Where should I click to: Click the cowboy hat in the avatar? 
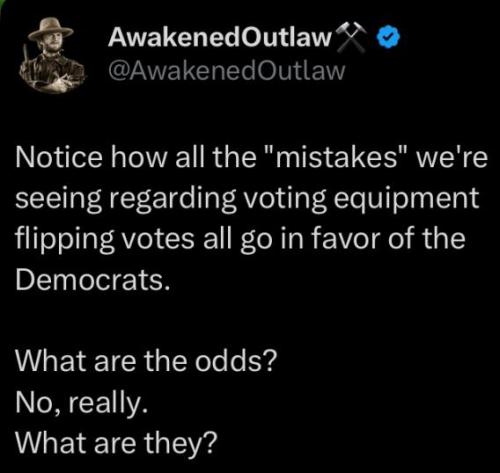tap(51, 30)
